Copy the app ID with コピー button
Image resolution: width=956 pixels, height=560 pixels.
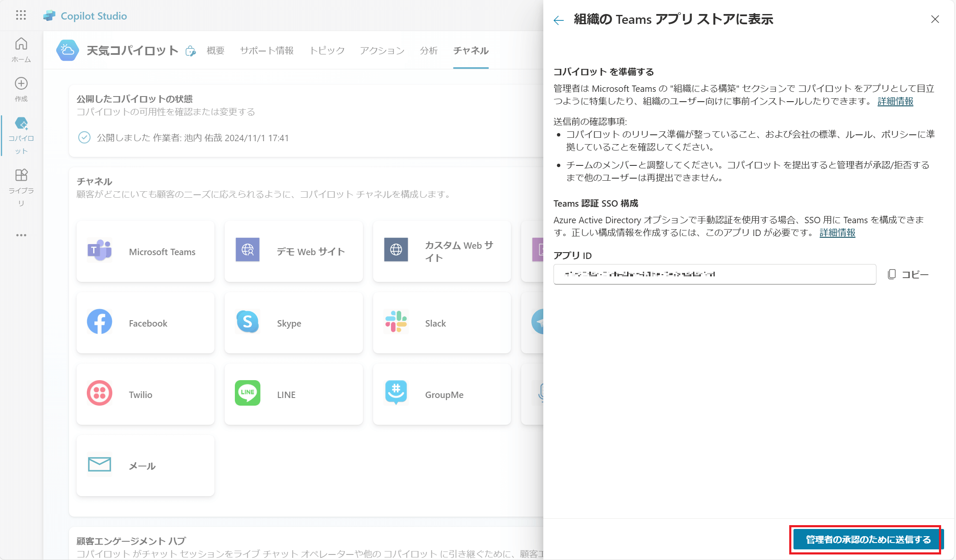pyautogui.click(x=908, y=274)
